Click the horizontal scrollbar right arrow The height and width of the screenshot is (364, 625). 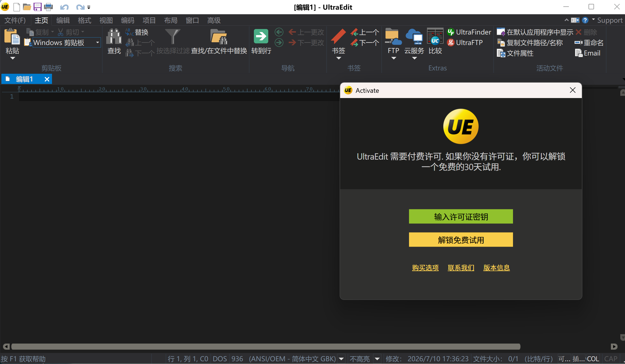point(614,346)
